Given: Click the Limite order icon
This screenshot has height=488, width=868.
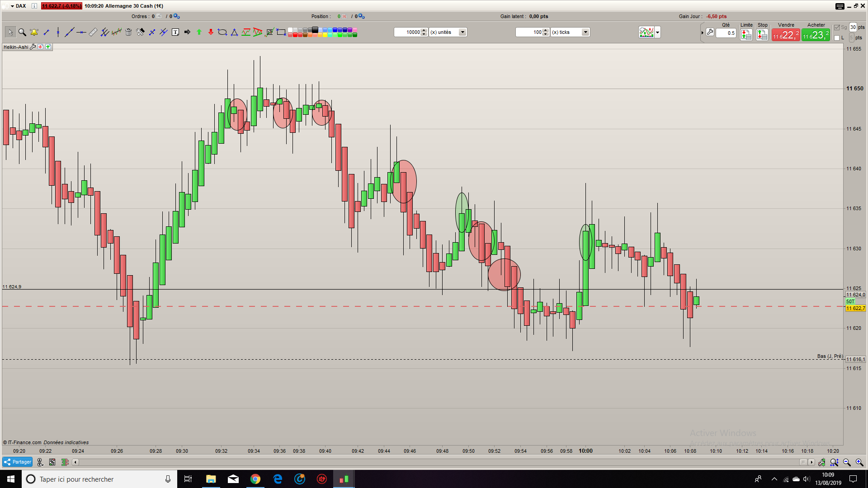Looking at the screenshot, I should [x=746, y=34].
